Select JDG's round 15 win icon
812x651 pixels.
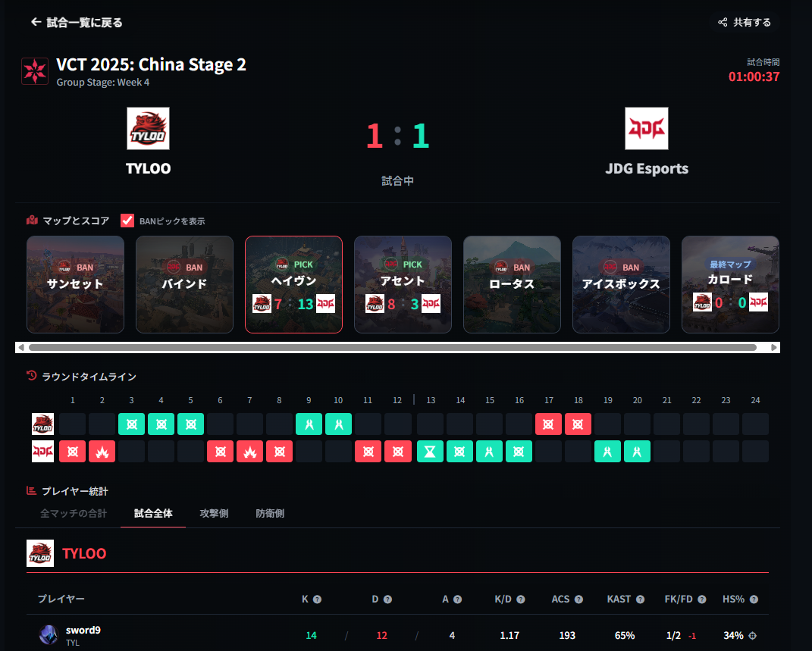(489, 452)
